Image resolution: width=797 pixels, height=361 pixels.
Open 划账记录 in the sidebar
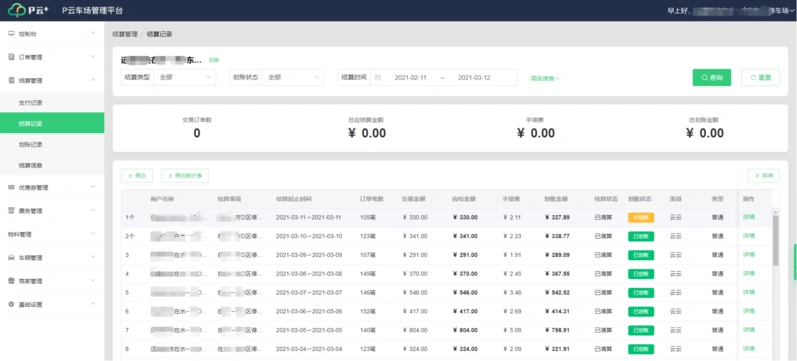30,144
